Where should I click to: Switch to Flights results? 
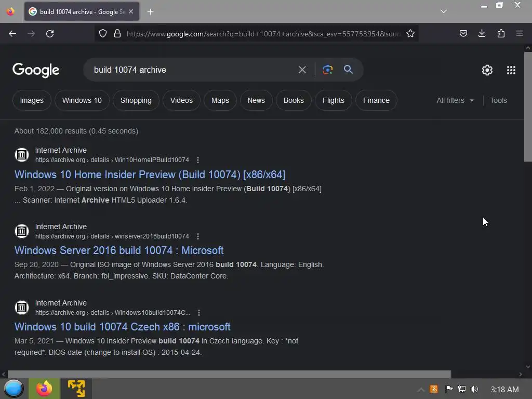point(333,100)
